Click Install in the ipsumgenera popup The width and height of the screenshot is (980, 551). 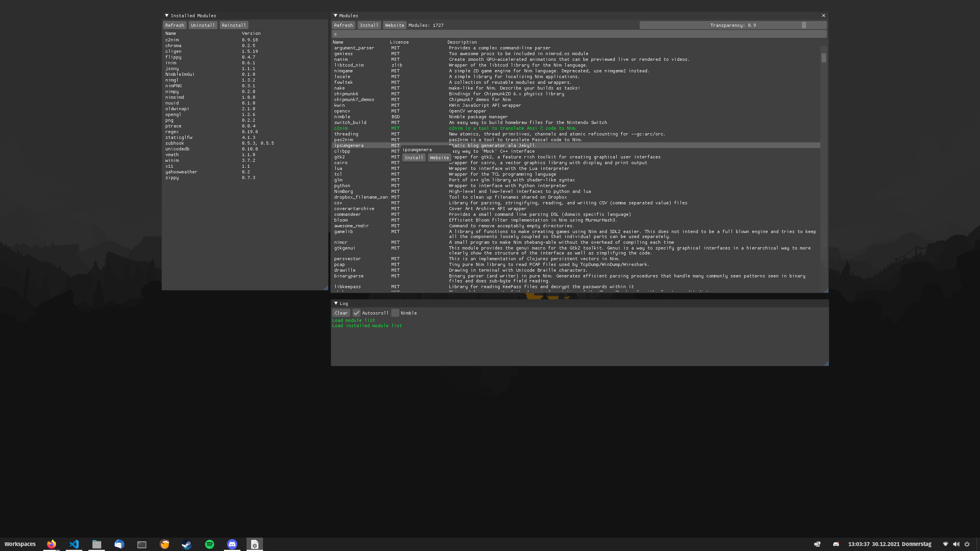click(414, 158)
